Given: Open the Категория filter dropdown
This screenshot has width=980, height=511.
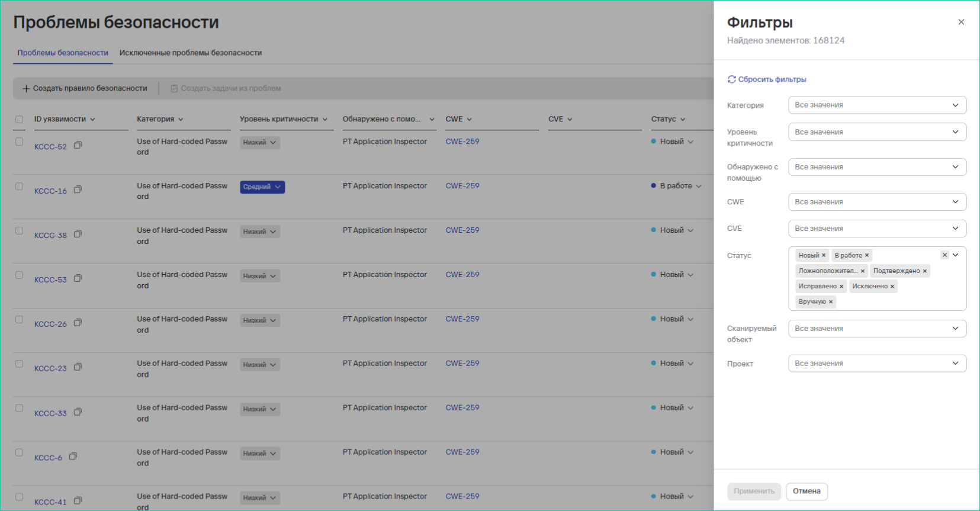Looking at the screenshot, I should [x=877, y=105].
